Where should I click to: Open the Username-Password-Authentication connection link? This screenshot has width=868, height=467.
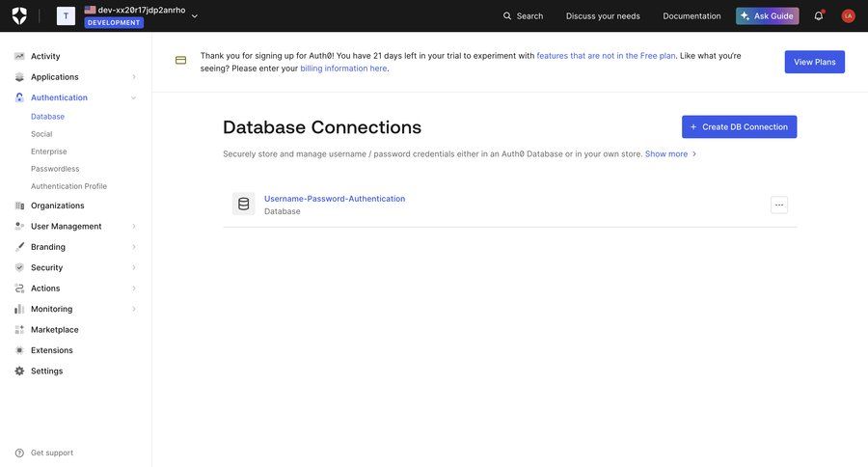click(335, 199)
